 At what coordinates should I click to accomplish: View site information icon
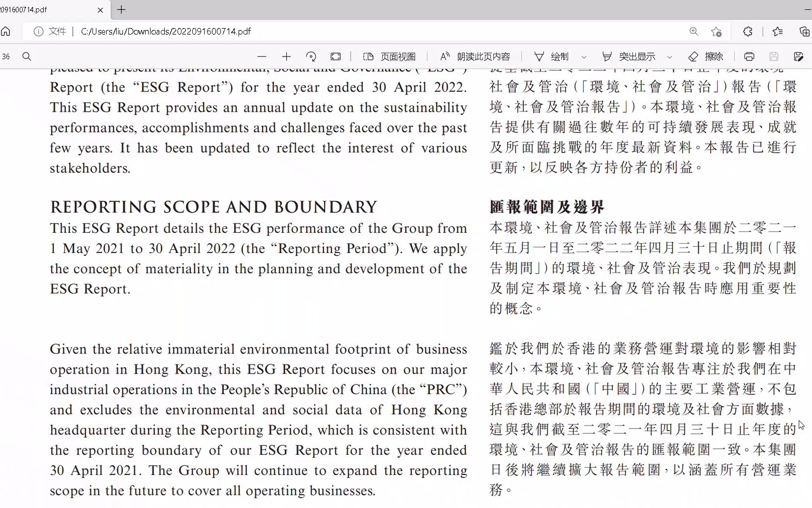point(38,32)
